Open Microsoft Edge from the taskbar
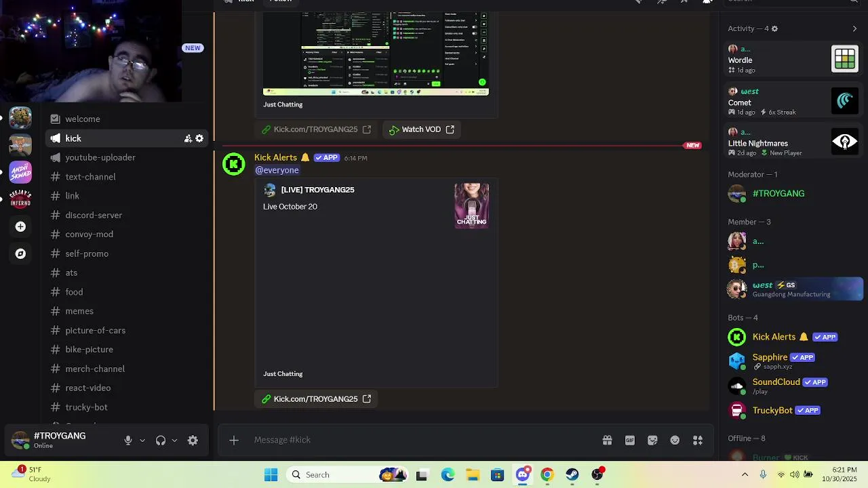 click(x=448, y=474)
